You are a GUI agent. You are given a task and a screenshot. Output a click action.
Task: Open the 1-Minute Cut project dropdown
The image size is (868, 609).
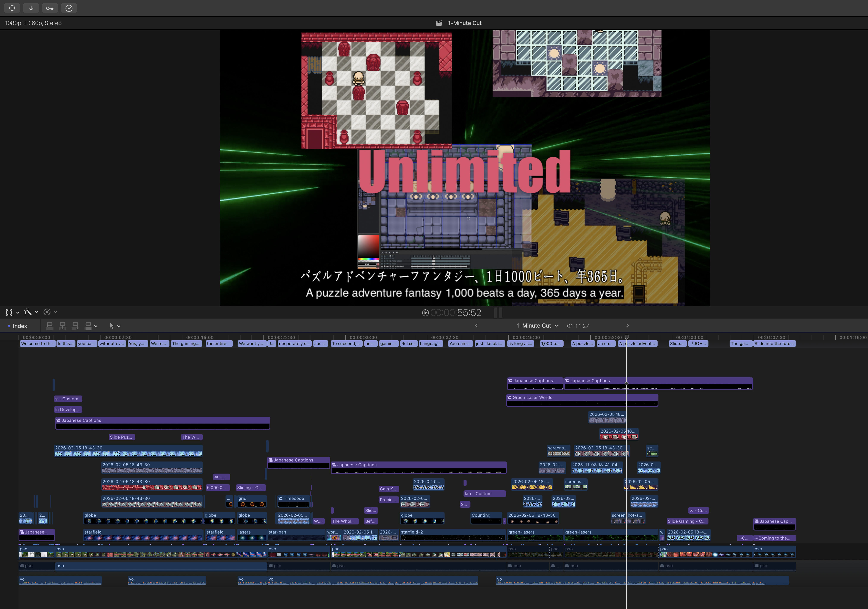[537, 325]
